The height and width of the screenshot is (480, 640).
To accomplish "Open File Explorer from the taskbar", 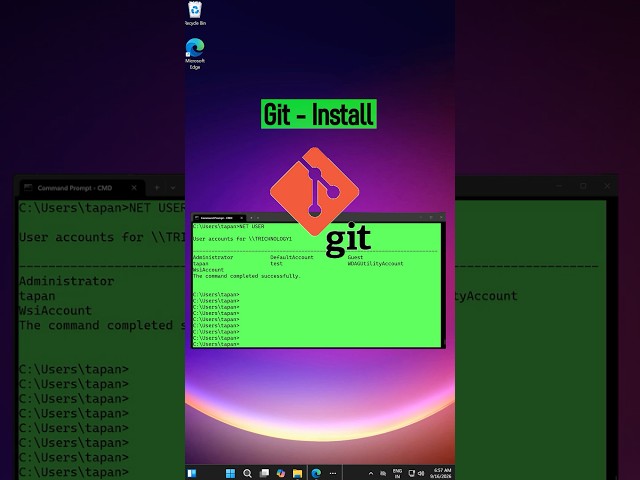I will coord(297,473).
